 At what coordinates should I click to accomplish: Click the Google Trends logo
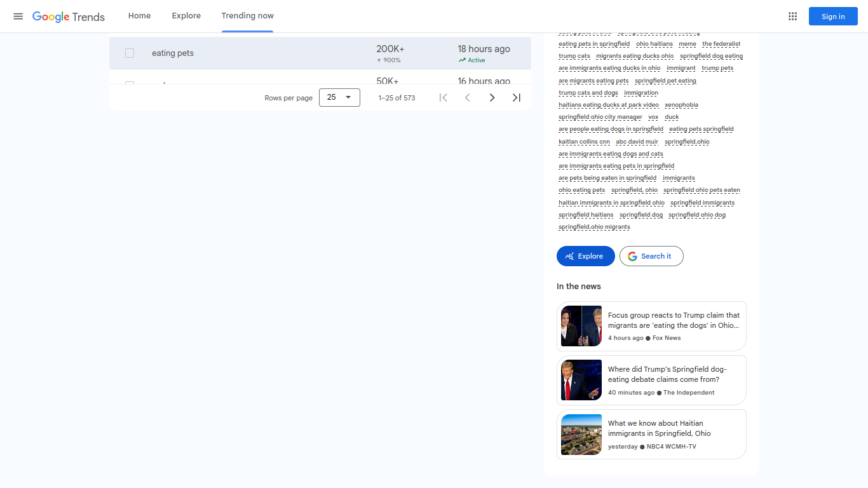(x=69, y=17)
